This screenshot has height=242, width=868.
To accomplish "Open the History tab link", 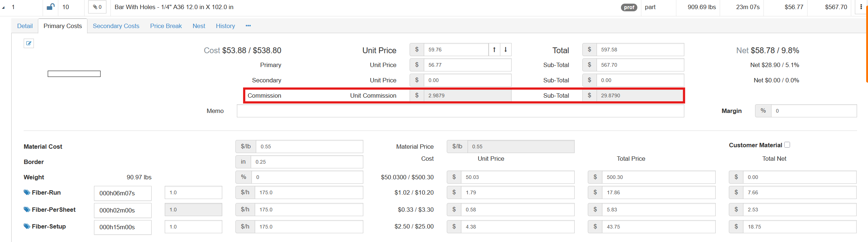I will [x=225, y=26].
